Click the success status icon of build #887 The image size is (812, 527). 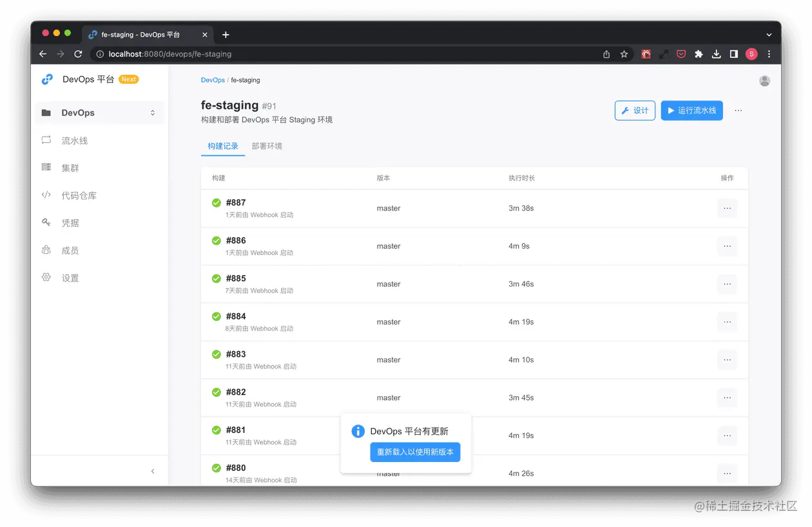click(x=217, y=203)
